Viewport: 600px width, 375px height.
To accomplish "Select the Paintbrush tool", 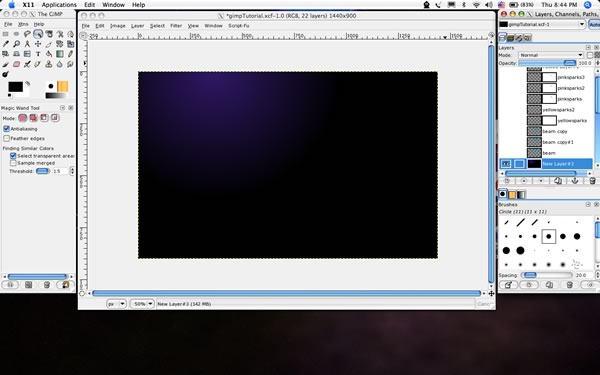I will [5, 64].
